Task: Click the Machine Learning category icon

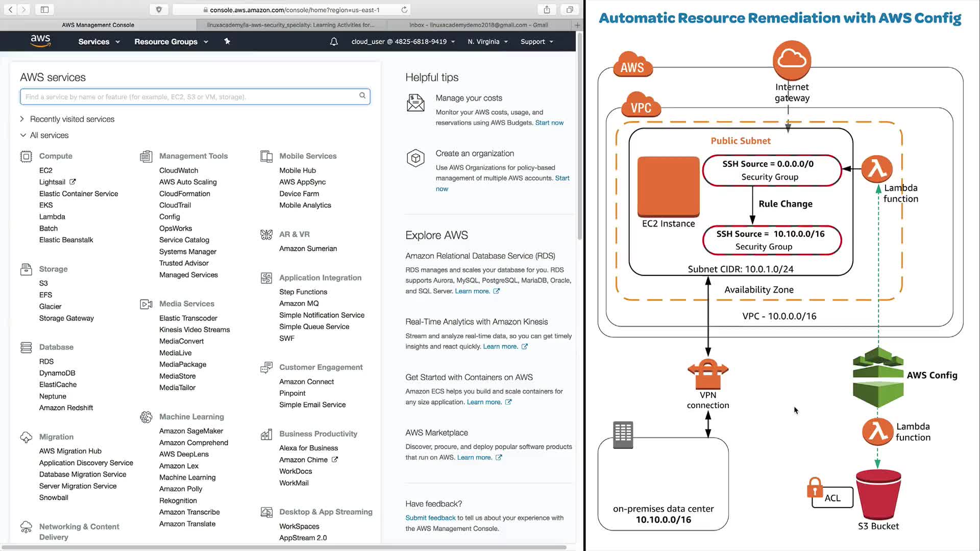Action: pyautogui.click(x=146, y=417)
